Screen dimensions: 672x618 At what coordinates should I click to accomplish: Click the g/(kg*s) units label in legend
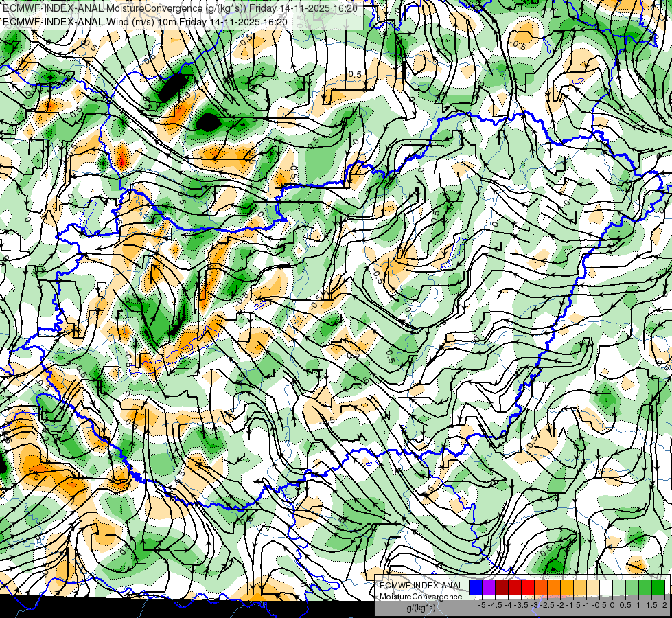tap(421, 608)
